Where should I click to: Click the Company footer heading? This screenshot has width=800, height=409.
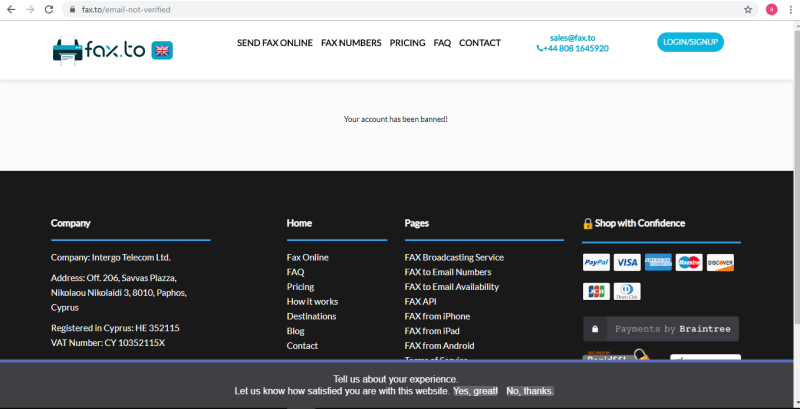coord(70,223)
